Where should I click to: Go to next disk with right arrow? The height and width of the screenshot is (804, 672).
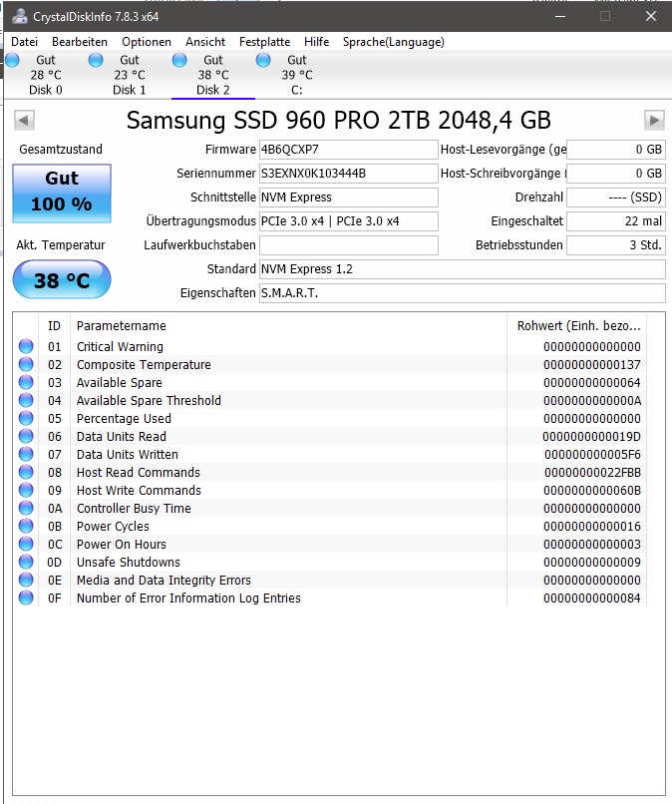tap(654, 121)
